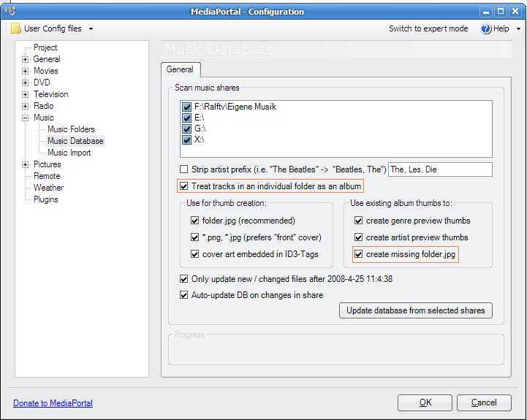Uncheck the F:\Ralftv\Eigene Musik share

tap(186, 107)
